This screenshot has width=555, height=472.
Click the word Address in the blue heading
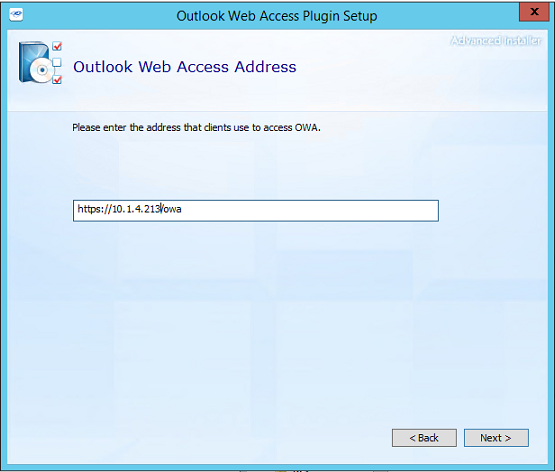(x=265, y=67)
